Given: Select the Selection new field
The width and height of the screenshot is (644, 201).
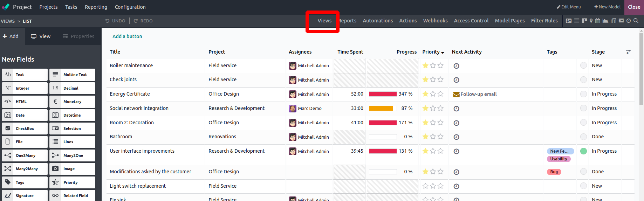Looking at the screenshot, I should tap(72, 129).
